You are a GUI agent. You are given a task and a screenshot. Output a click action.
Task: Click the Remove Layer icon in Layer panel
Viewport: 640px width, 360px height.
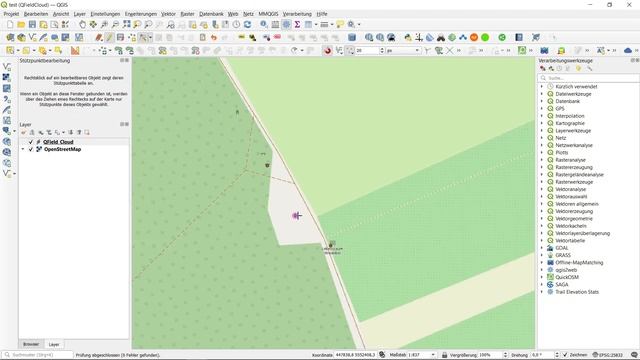click(x=87, y=132)
